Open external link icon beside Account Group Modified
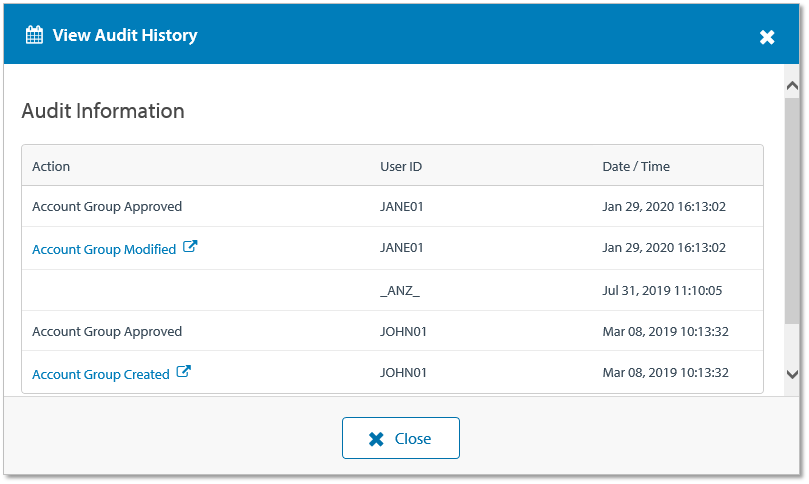 pos(190,248)
